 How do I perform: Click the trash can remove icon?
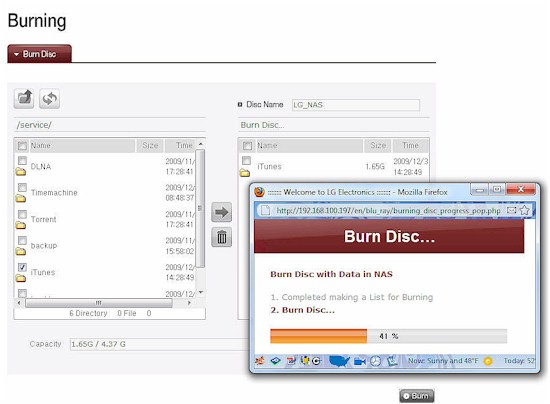[221, 237]
